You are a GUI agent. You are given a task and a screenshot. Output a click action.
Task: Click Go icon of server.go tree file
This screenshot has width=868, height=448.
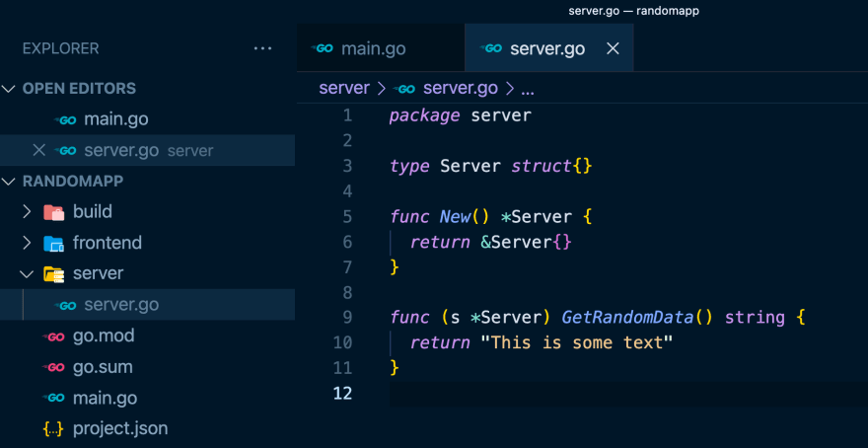click(65, 306)
